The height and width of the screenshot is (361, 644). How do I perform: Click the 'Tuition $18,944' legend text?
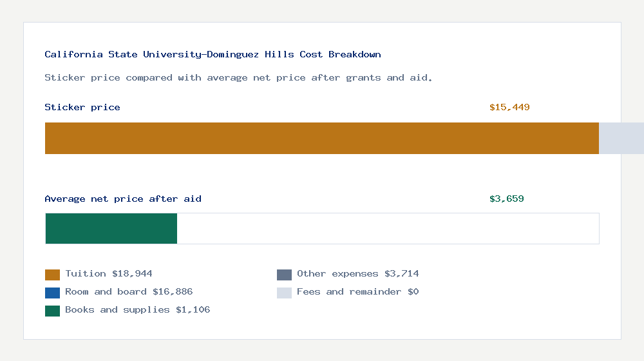pyautogui.click(x=109, y=274)
